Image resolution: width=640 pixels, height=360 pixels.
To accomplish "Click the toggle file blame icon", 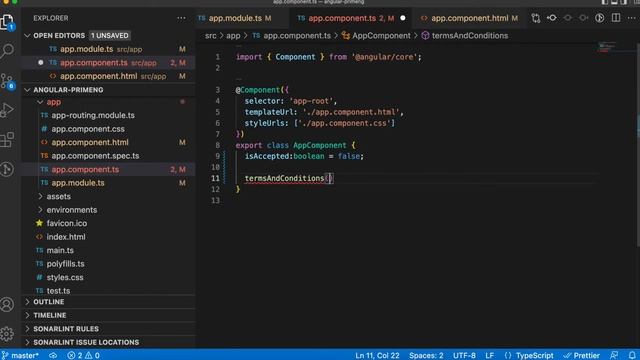I will click(x=600, y=18).
